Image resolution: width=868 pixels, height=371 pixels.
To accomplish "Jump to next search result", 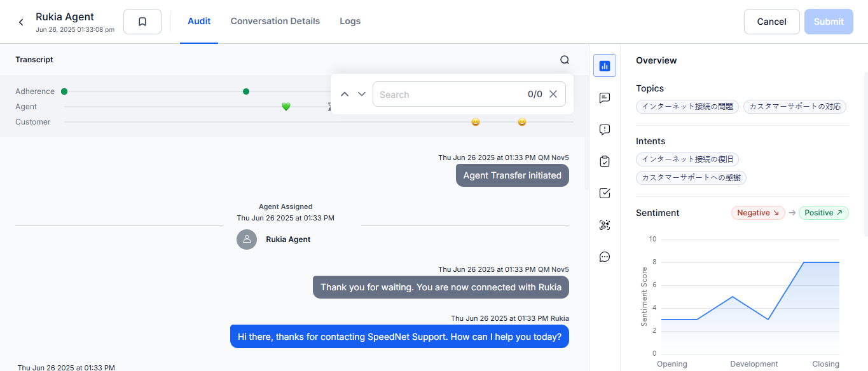I will (x=362, y=94).
